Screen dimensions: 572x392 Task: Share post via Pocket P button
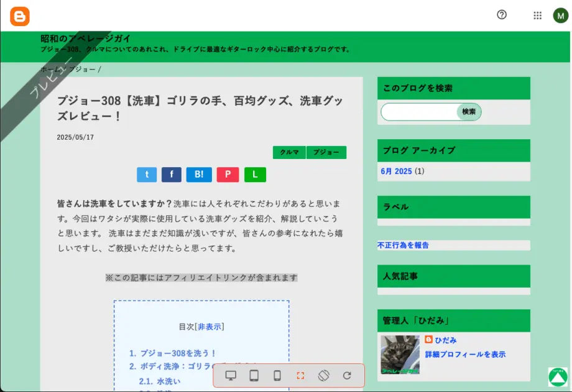[x=228, y=175]
